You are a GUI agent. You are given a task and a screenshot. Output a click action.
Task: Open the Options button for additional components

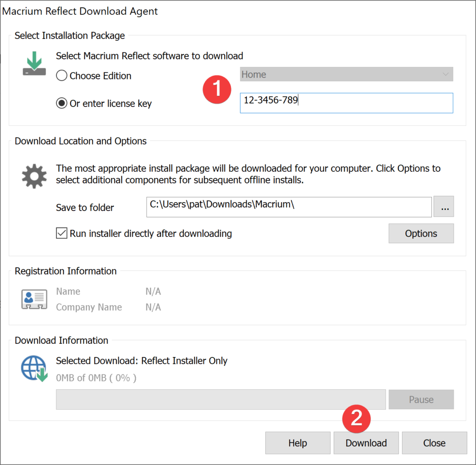421,234
